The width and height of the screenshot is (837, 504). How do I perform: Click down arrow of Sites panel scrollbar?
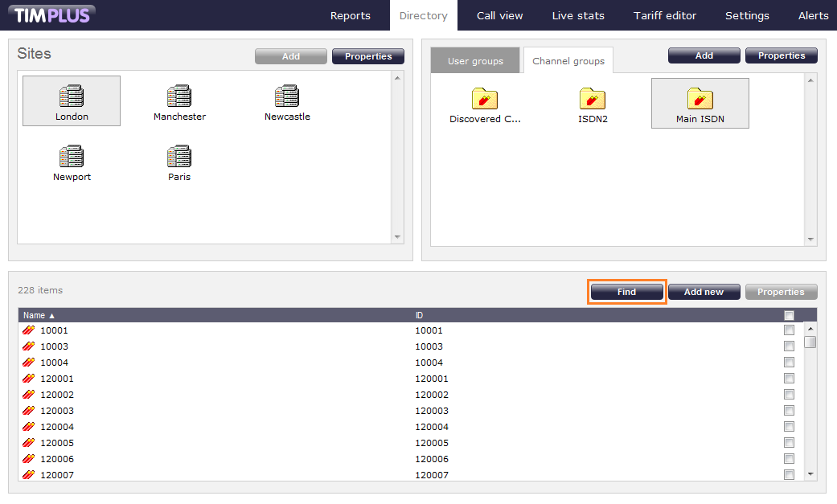397,237
